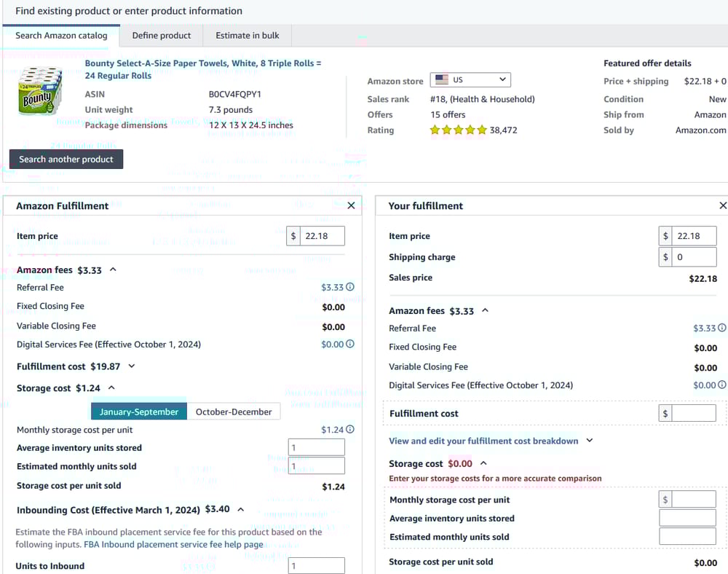Collapse Inbounding Cost $3.40 section

(x=240, y=509)
